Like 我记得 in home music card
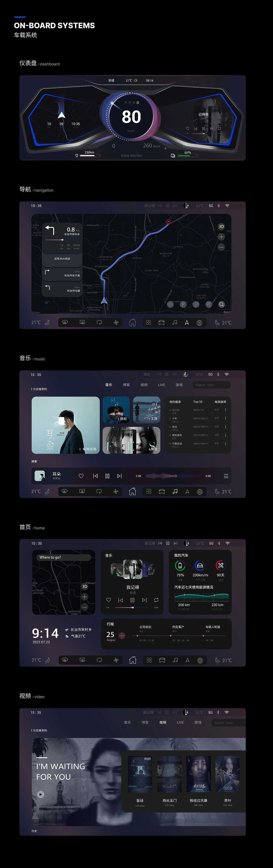This screenshot has width=273, height=868. [x=109, y=600]
